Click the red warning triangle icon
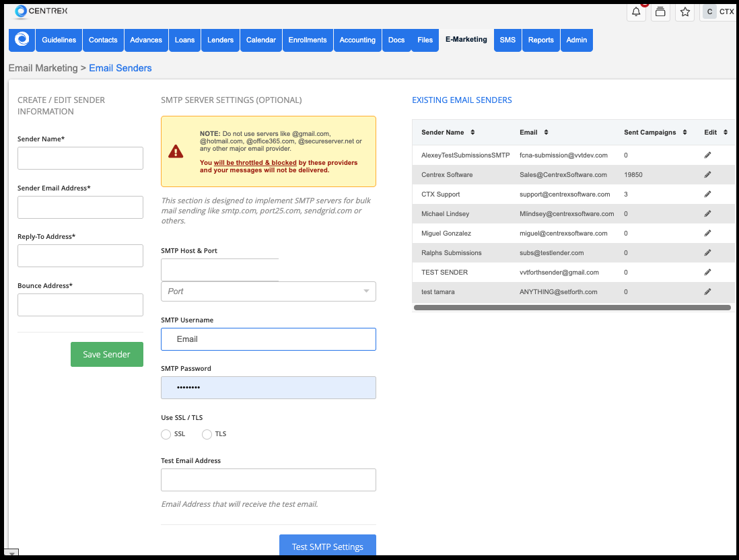This screenshot has height=560, width=739. tap(176, 151)
